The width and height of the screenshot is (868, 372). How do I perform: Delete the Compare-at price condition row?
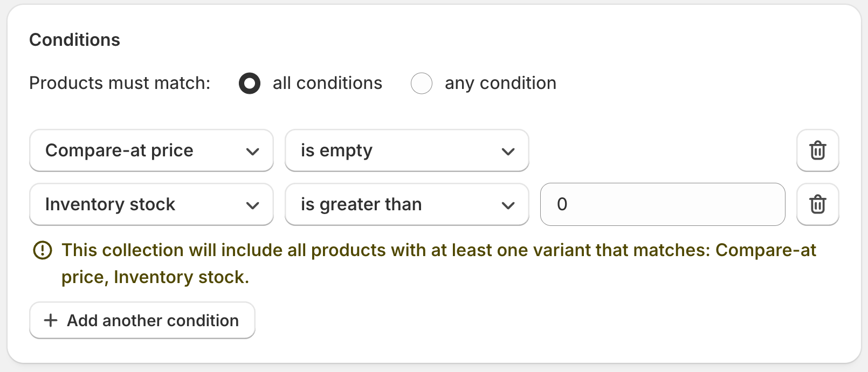coord(817,150)
